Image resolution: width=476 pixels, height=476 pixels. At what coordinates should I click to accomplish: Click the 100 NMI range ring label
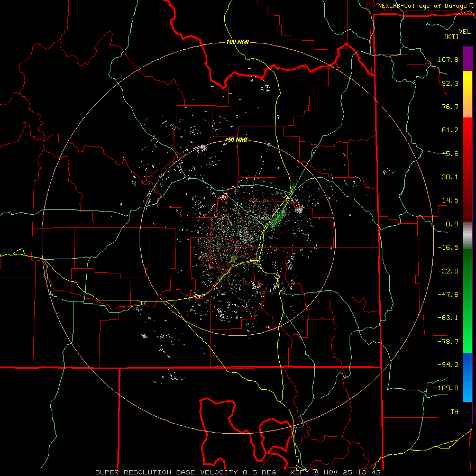237,42
